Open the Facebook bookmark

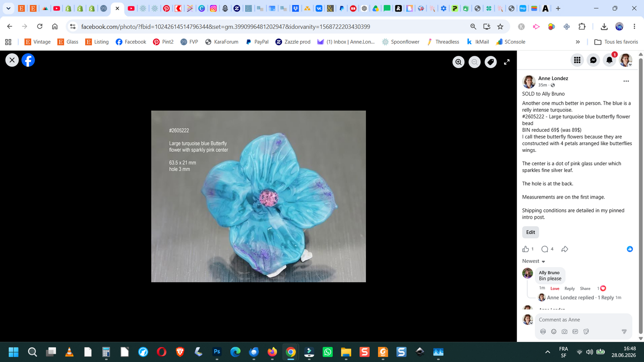coord(131,42)
